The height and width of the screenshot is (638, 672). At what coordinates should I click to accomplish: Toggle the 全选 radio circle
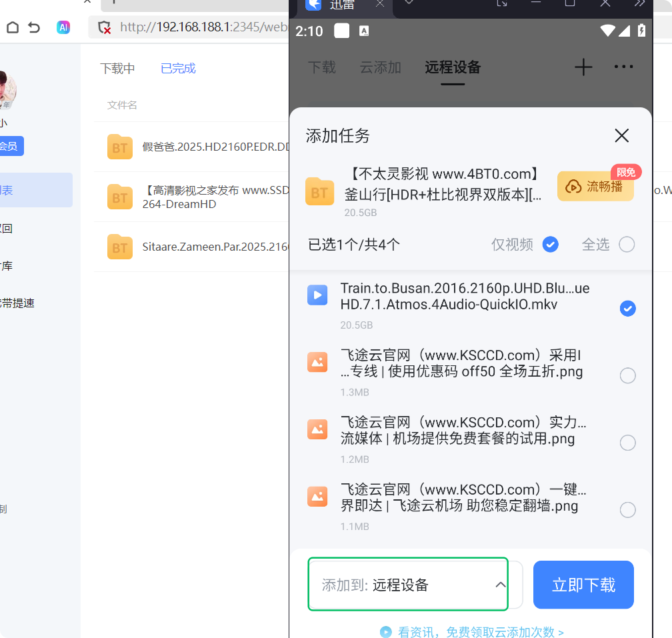point(627,245)
